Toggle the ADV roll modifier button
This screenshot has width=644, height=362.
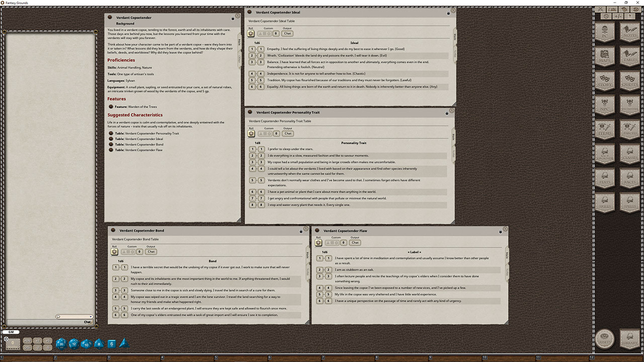click(27, 341)
